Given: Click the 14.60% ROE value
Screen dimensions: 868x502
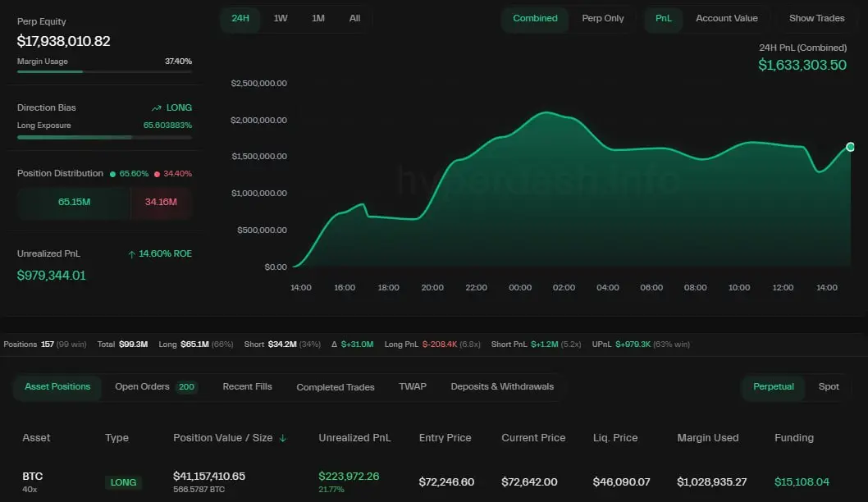Looking at the screenshot, I should [x=165, y=253].
